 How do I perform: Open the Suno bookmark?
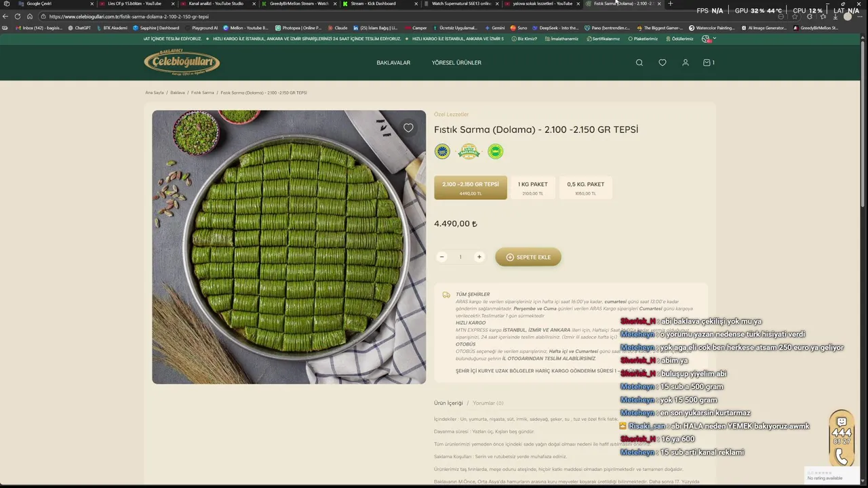pos(519,28)
